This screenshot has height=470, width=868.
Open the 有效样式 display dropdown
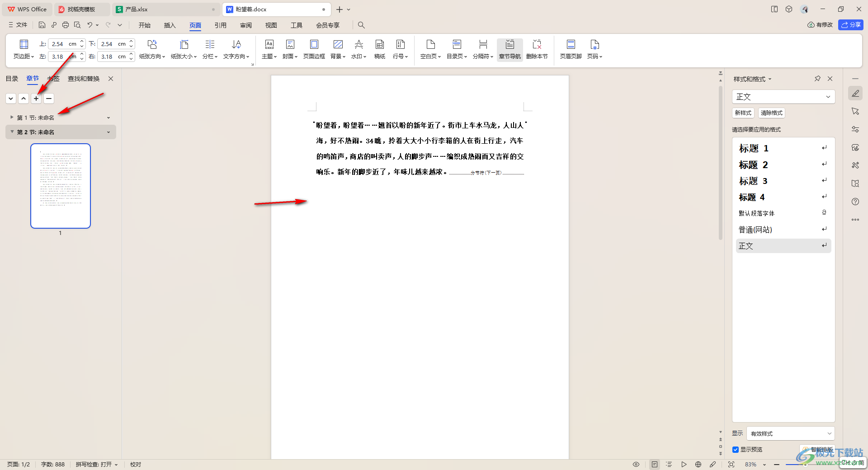[x=790, y=433]
